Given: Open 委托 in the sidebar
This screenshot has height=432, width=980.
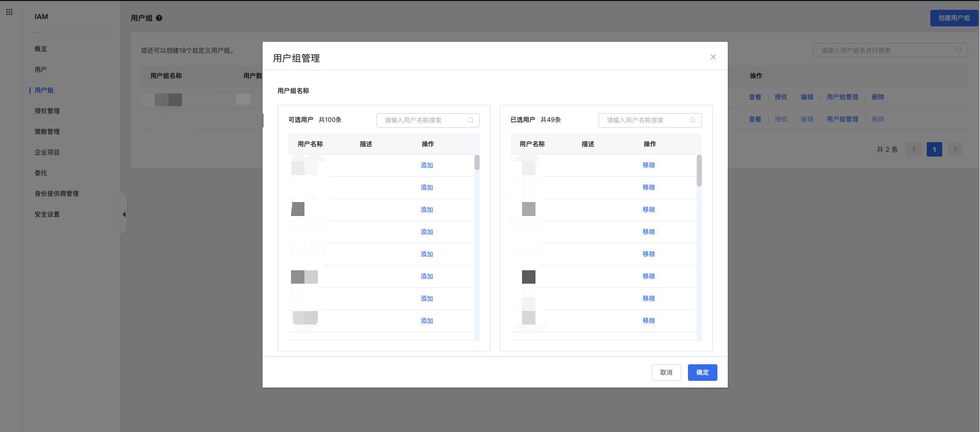Looking at the screenshot, I should pyautogui.click(x=41, y=173).
